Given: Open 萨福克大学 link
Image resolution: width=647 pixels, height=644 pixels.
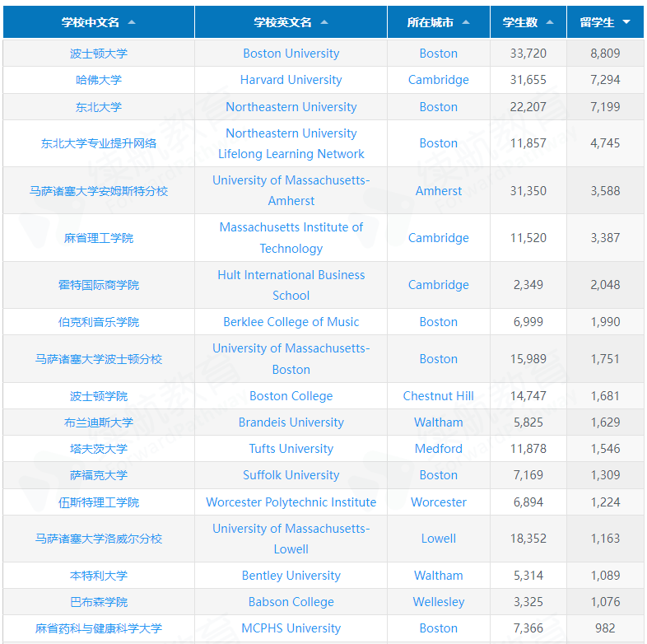Looking at the screenshot, I should pyautogui.click(x=99, y=475).
